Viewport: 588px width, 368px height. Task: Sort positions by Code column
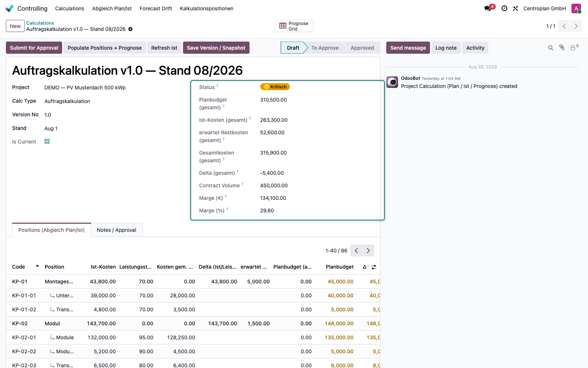(19, 267)
